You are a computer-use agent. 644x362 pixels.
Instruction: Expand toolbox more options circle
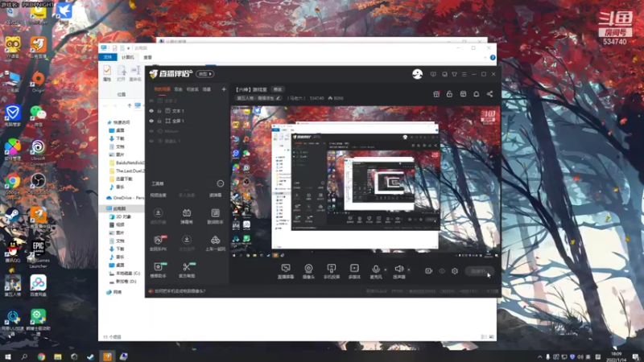click(x=220, y=183)
